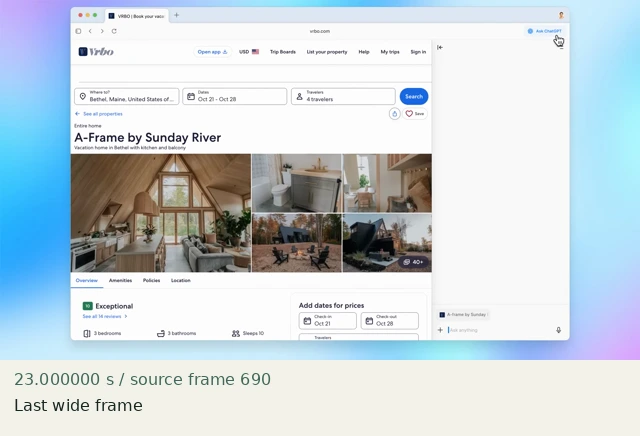Click the Ask anything chat input
This screenshot has height=436, width=640.
tap(500, 330)
